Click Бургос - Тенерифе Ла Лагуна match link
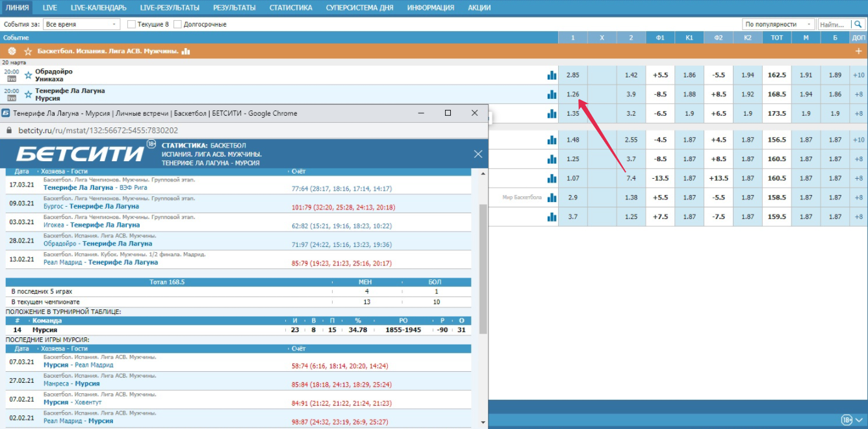 (91, 207)
